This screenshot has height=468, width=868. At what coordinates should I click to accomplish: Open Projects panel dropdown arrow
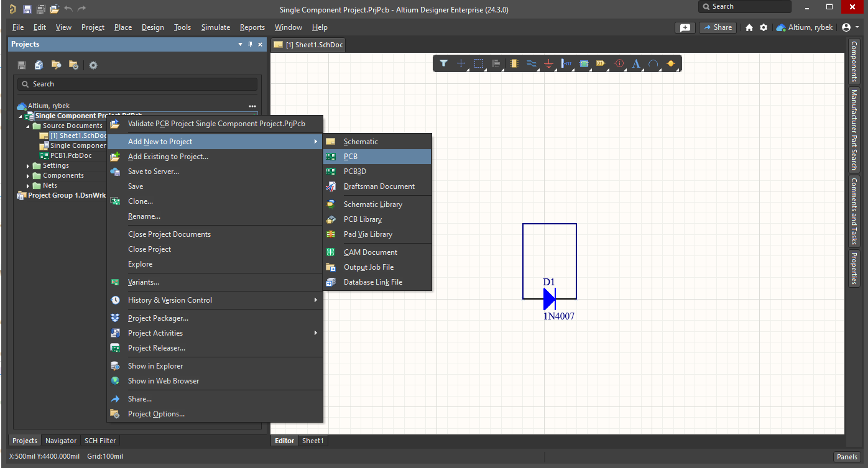pos(241,44)
